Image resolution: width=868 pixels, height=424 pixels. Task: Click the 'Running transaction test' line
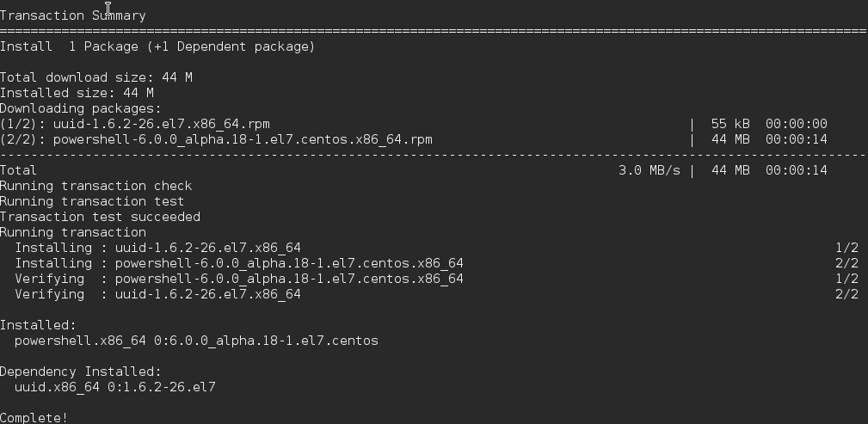(92, 201)
